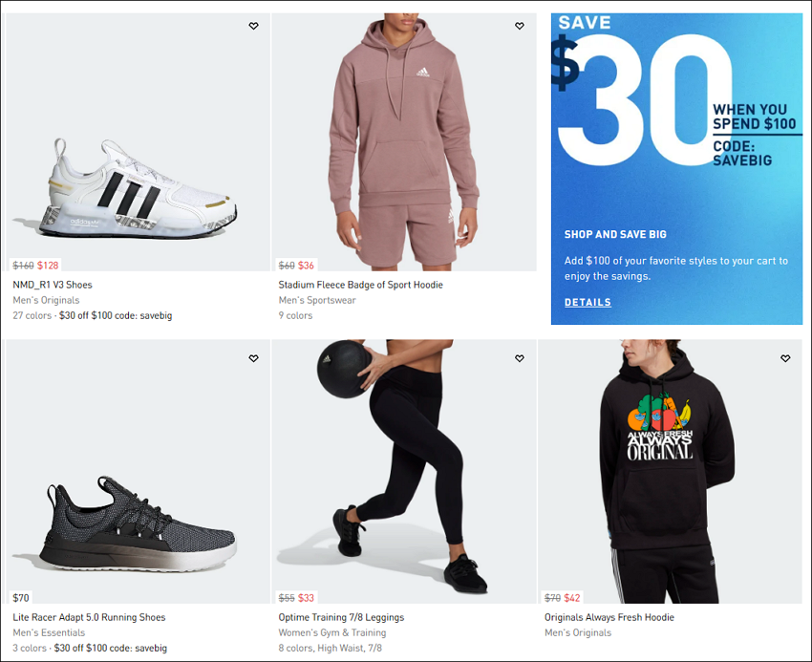This screenshot has width=812, height=662.
Task: Open the DETAILS link in the promo banner
Action: [x=588, y=302]
